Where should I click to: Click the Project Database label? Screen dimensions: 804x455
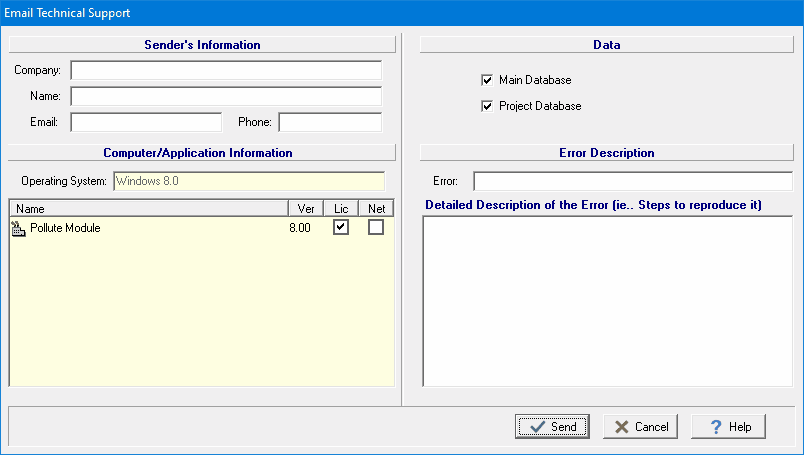tap(540, 106)
